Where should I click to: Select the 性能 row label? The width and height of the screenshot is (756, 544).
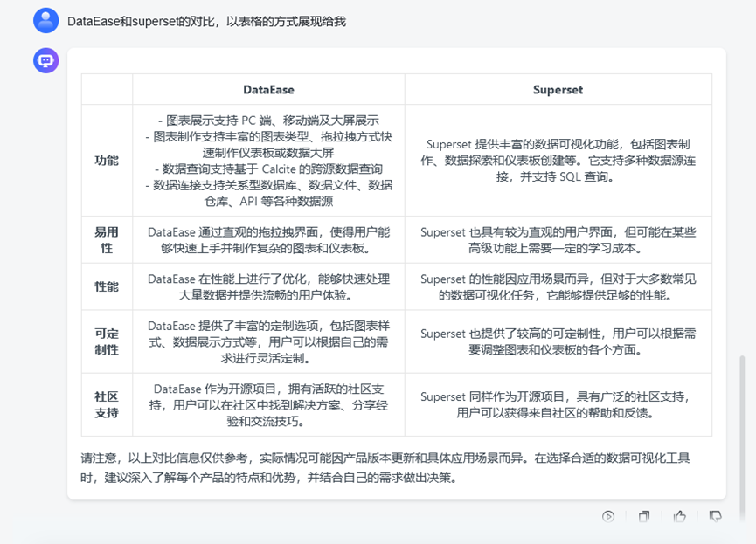pyautogui.click(x=107, y=286)
